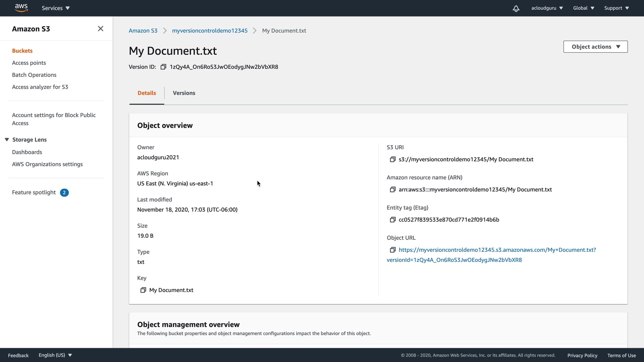The image size is (644, 362).
Task: Copy the Object URL
Action: 392,250
